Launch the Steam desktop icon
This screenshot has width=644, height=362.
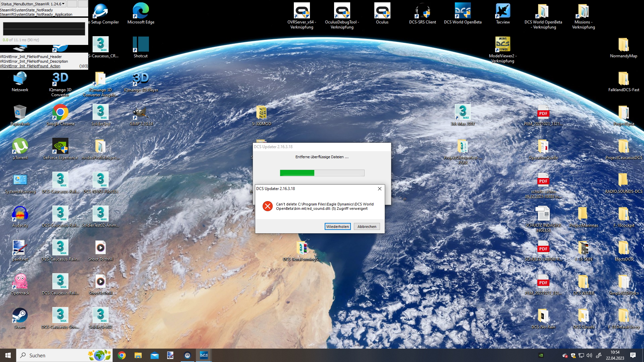pos(20,318)
